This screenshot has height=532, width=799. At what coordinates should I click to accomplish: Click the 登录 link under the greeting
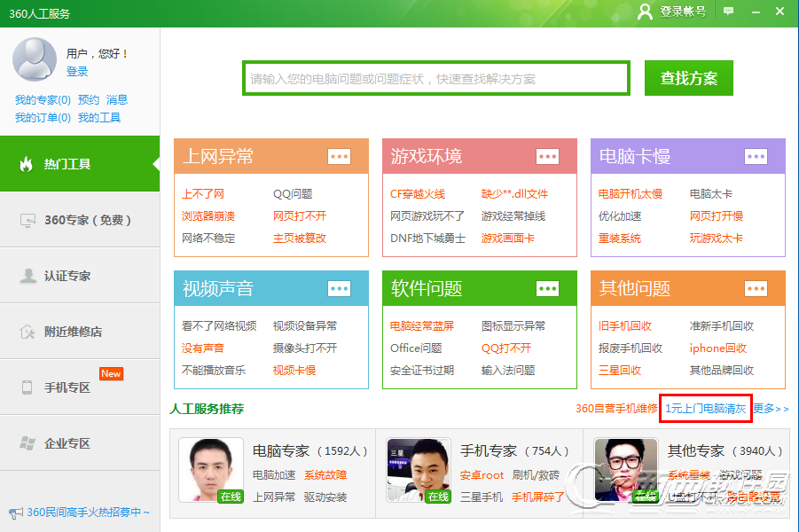coord(77,71)
